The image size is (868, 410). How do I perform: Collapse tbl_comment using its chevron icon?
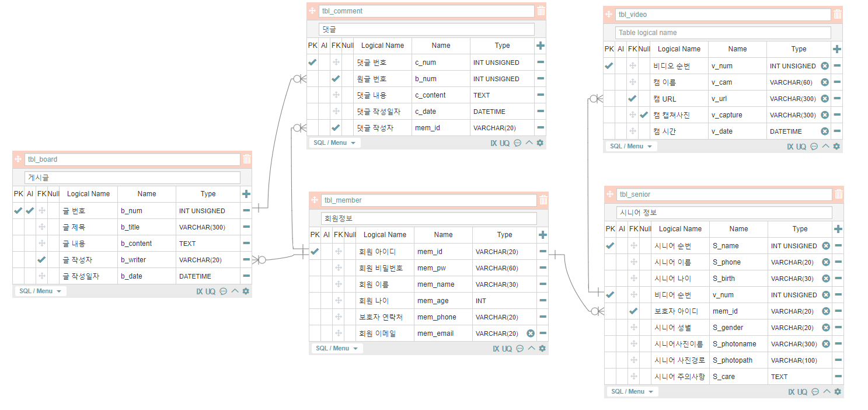pyautogui.click(x=529, y=143)
